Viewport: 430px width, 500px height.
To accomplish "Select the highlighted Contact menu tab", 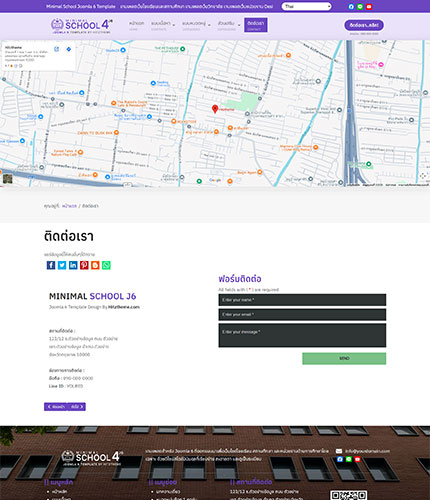I will pyautogui.click(x=256, y=25).
